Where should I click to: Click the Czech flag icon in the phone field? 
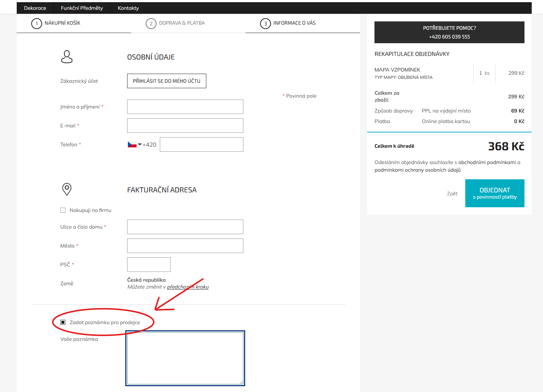click(132, 144)
